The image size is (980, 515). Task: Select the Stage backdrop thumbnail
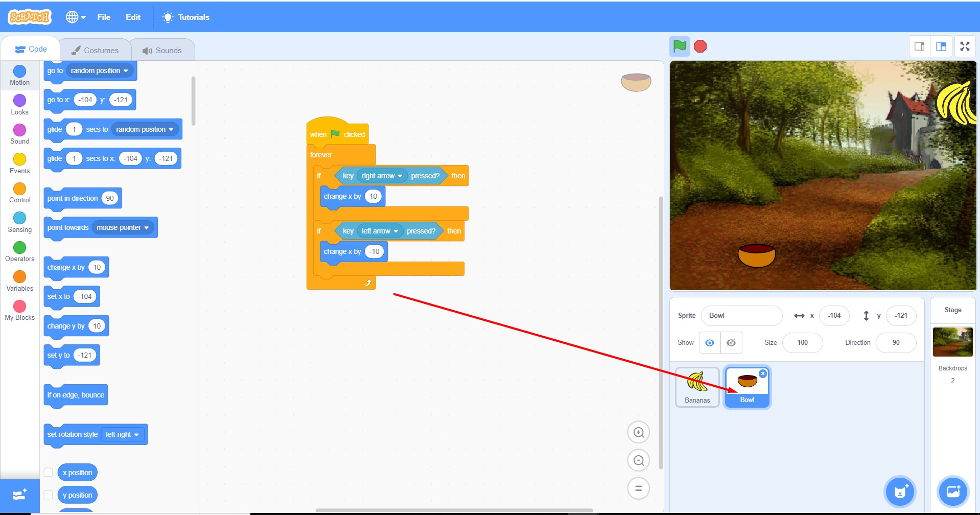click(953, 342)
